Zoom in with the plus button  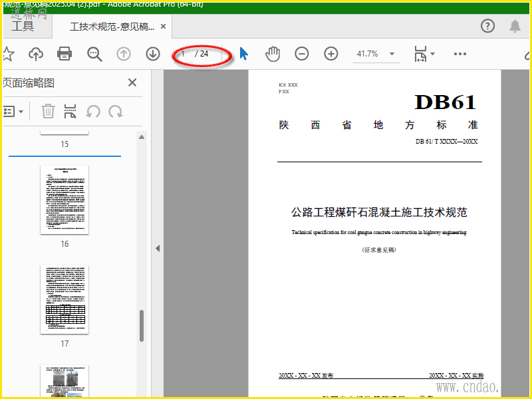[331, 54]
